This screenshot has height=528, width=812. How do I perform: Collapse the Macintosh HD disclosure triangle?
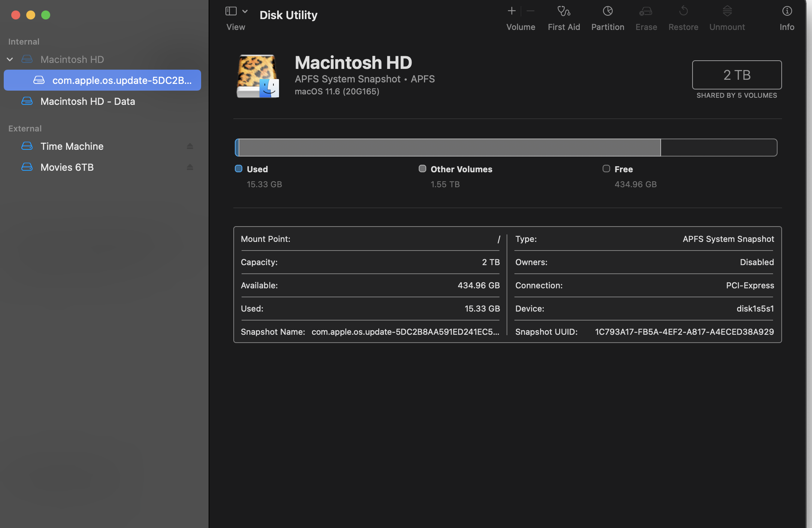tap(10, 60)
